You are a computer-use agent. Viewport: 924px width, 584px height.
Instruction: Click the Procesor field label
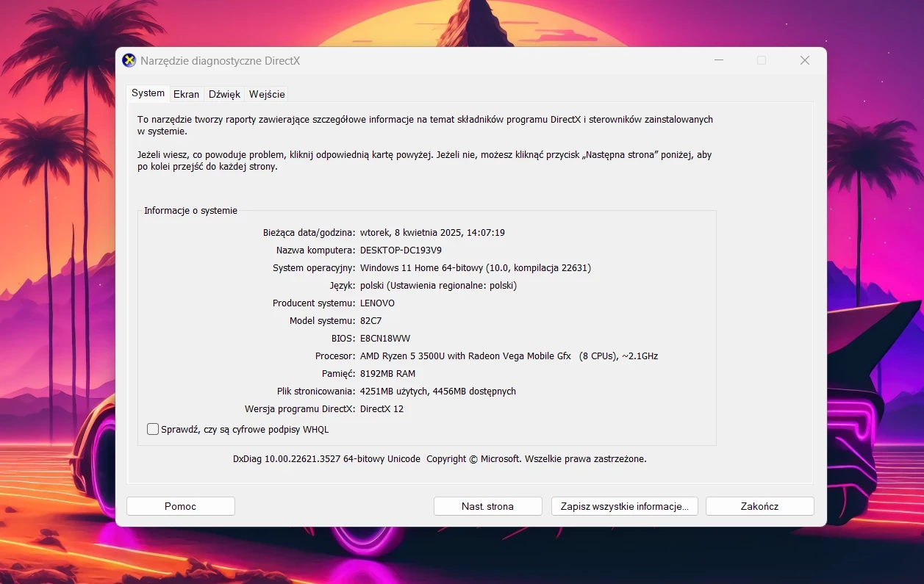[335, 356]
